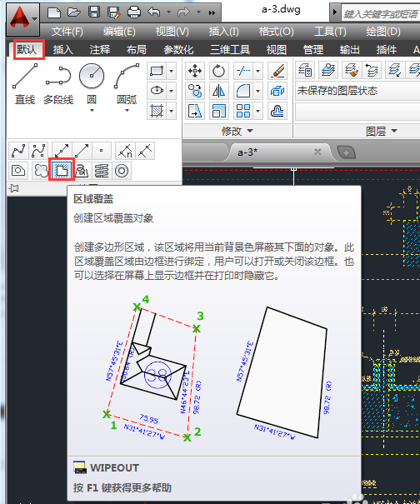This screenshot has width=420, height=504.
Task: Open the unsaved layer state (未保存的图层状态) dropdown
Action: click(x=357, y=91)
